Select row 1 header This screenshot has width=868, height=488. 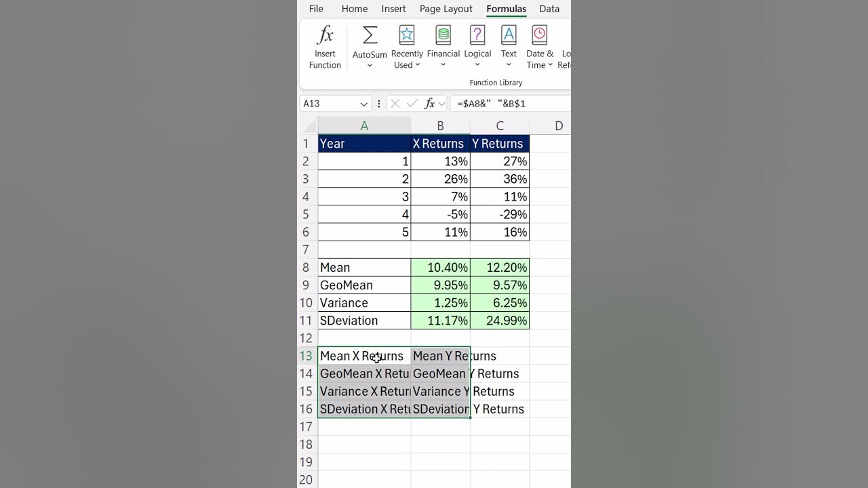pyautogui.click(x=307, y=144)
